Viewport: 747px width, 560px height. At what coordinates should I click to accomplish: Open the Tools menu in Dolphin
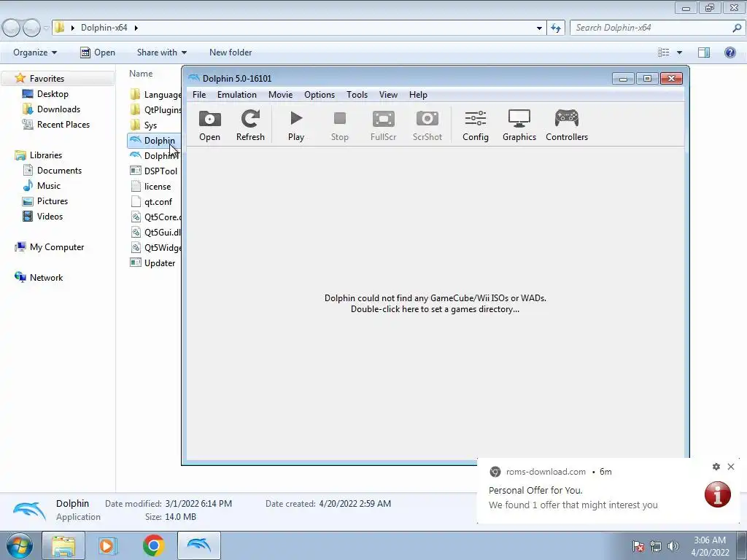[x=357, y=95]
